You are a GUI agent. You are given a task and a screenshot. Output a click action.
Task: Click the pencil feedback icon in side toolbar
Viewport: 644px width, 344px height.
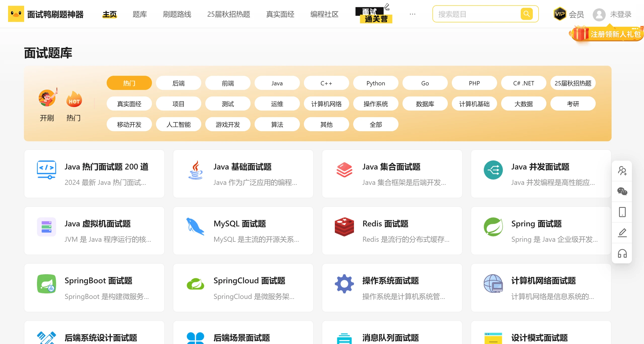click(622, 233)
